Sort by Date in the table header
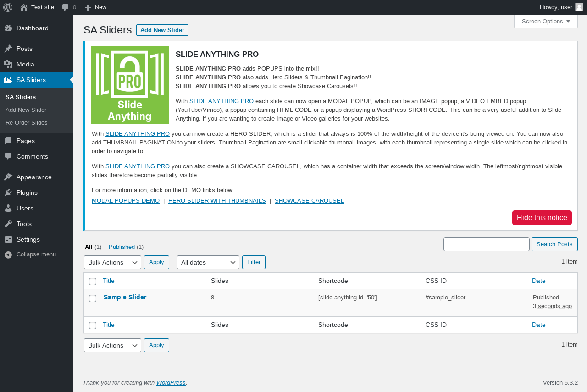This screenshot has width=587, height=392. coord(539,281)
